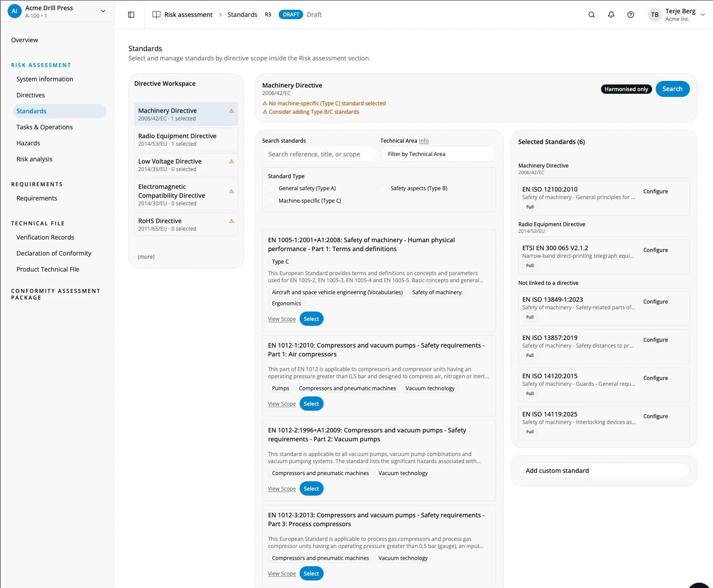Click the R3 revision badge
This screenshot has height=588, width=713.
268,15
